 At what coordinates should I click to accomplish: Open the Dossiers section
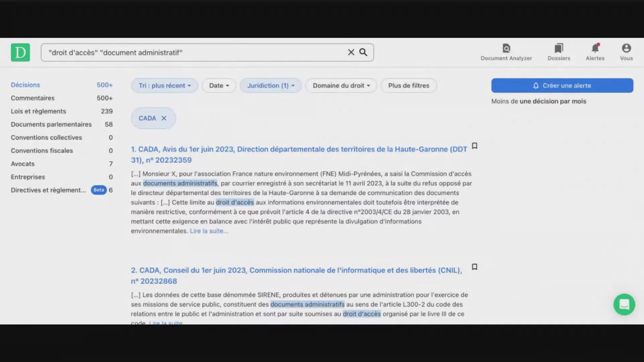click(x=559, y=52)
